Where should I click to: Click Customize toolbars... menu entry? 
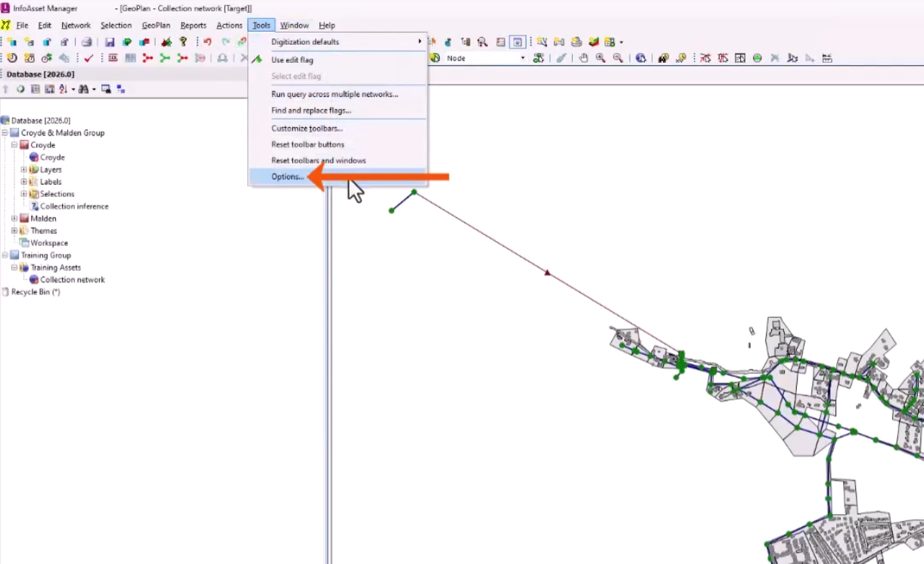coord(306,129)
